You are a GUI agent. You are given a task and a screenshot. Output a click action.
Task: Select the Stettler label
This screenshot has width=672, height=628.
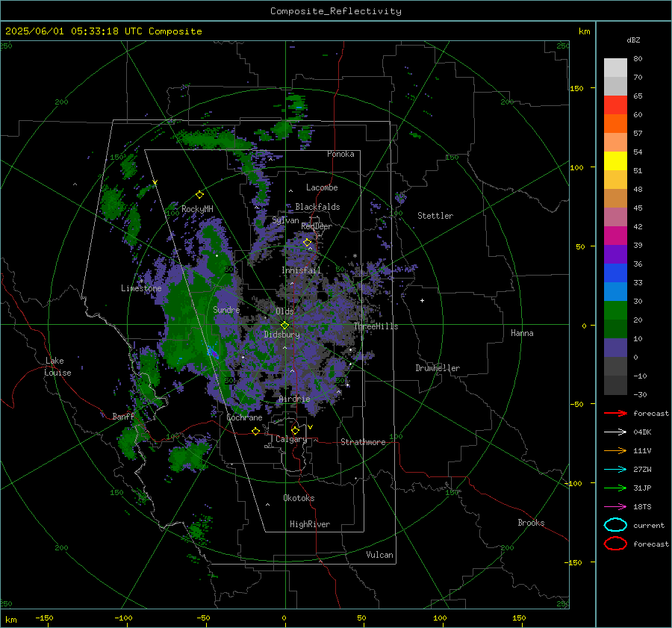point(435,216)
